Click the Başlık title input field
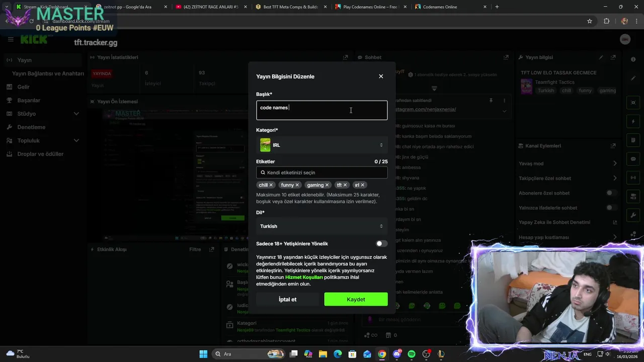 click(x=321, y=110)
